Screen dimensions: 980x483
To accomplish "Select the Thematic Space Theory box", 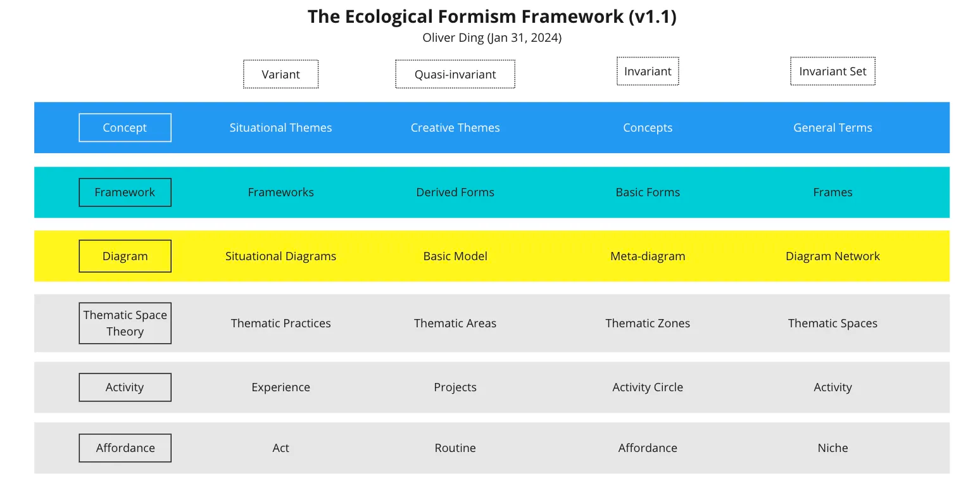I will tap(125, 323).
